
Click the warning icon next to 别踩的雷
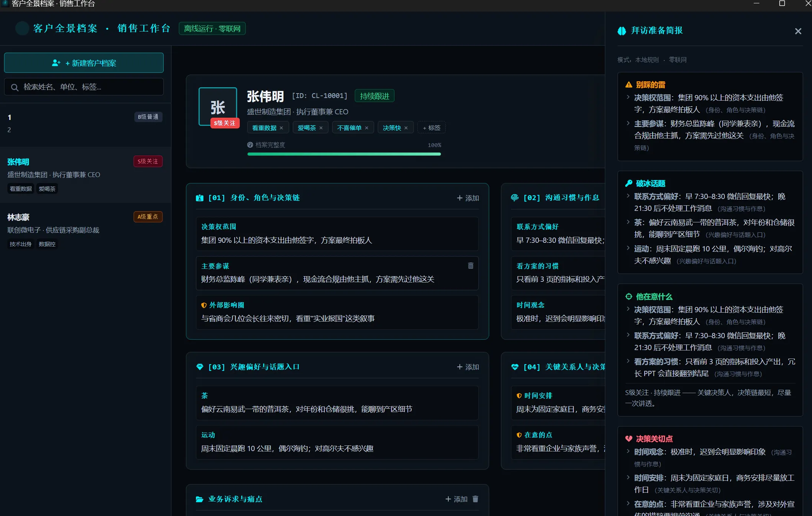[629, 85]
